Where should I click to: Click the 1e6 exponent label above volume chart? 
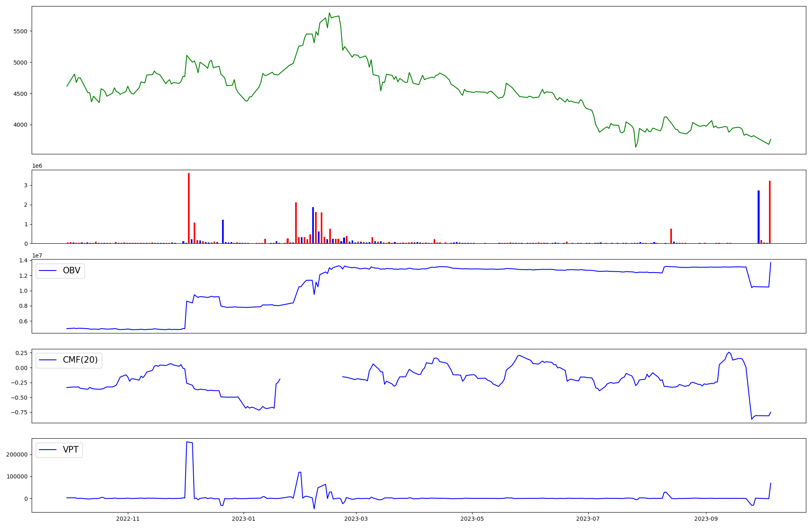tap(37, 166)
